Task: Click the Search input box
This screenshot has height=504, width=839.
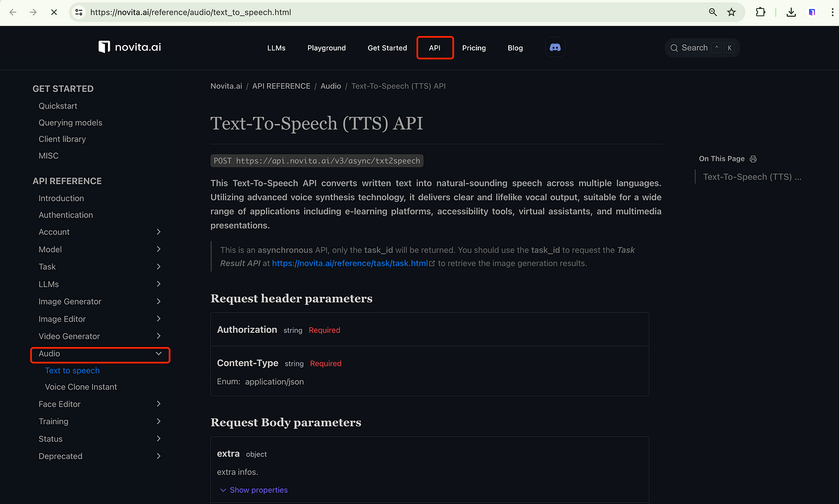Action: [702, 48]
